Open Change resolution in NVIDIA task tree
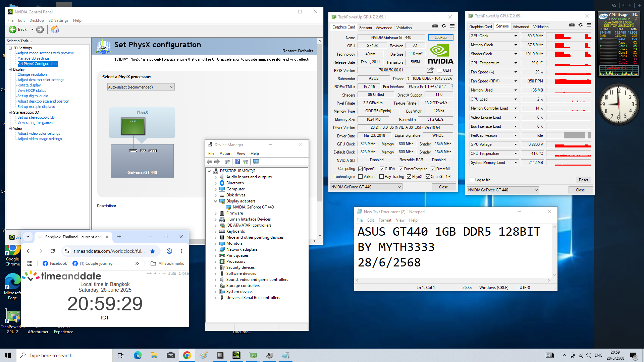Viewport: 644px width, 362px height. point(32,74)
